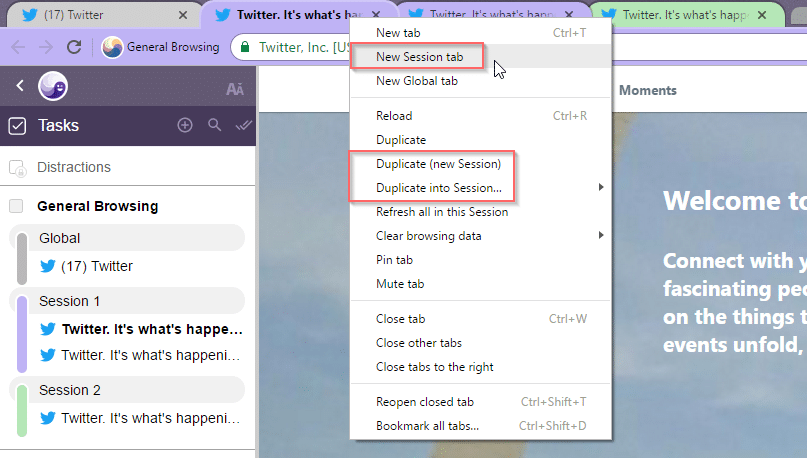The width and height of the screenshot is (807, 458).
Task: Select Reopen closed tab menu item
Action: [x=481, y=402]
